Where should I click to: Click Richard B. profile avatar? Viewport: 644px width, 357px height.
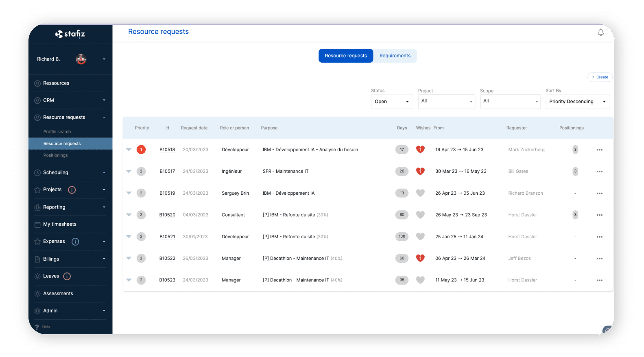point(81,59)
